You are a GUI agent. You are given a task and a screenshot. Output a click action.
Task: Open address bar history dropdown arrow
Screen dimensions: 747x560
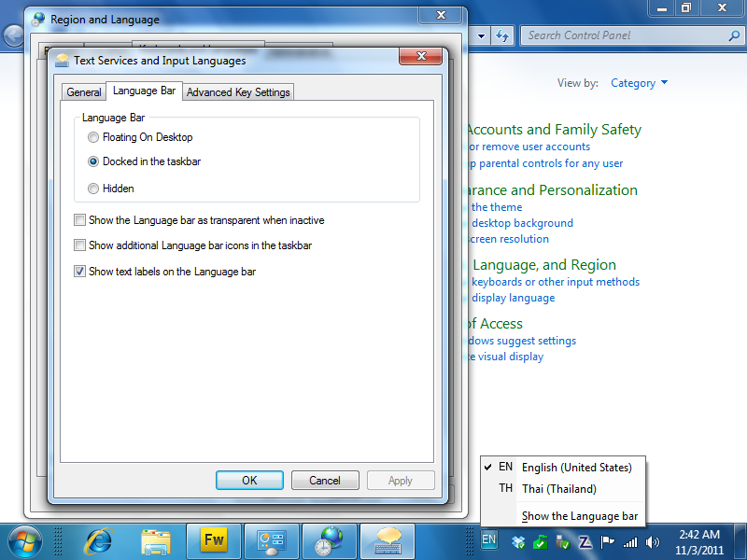tap(481, 35)
